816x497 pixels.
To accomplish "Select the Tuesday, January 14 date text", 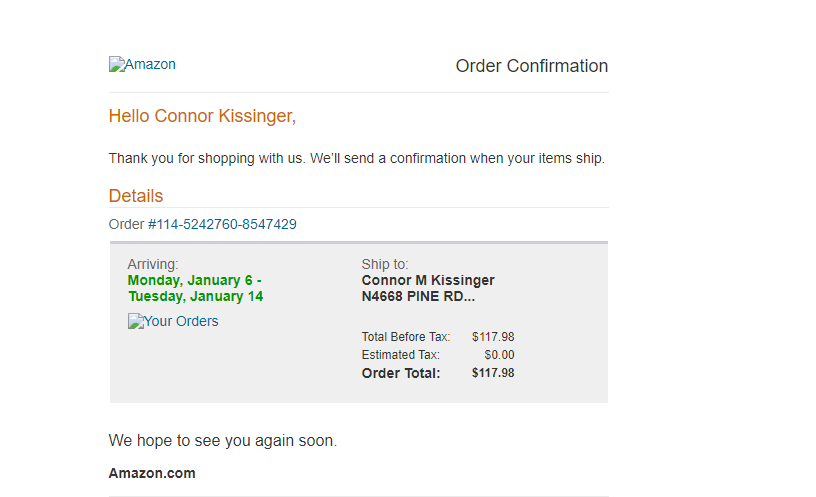I will (196, 296).
